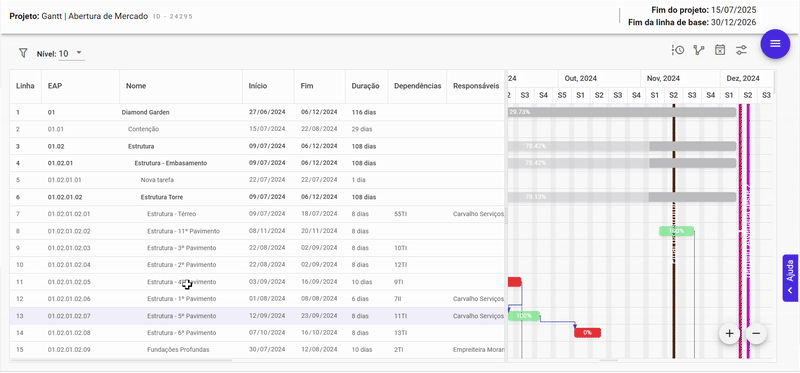Click the 15/07/2024 start date cell
The height and width of the screenshot is (373, 800).
coord(267,129)
